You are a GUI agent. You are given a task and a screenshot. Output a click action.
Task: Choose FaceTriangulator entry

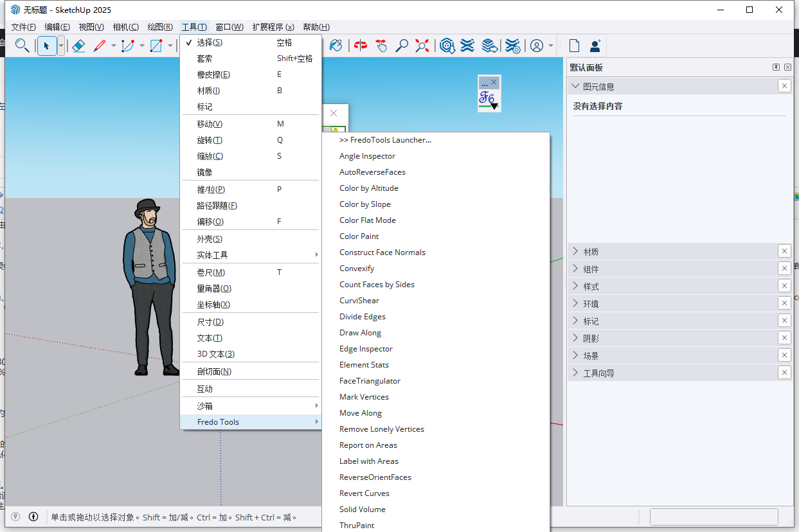[x=436, y=381]
